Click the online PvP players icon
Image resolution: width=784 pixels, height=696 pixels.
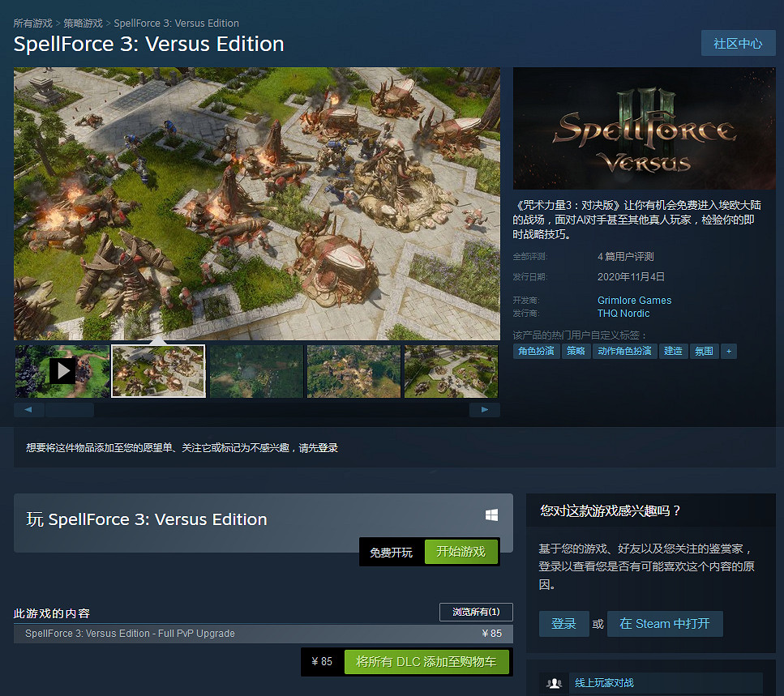click(x=555, y=683)
